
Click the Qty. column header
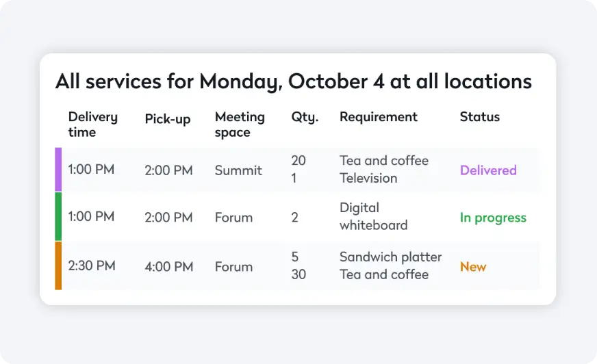[305, 117]
